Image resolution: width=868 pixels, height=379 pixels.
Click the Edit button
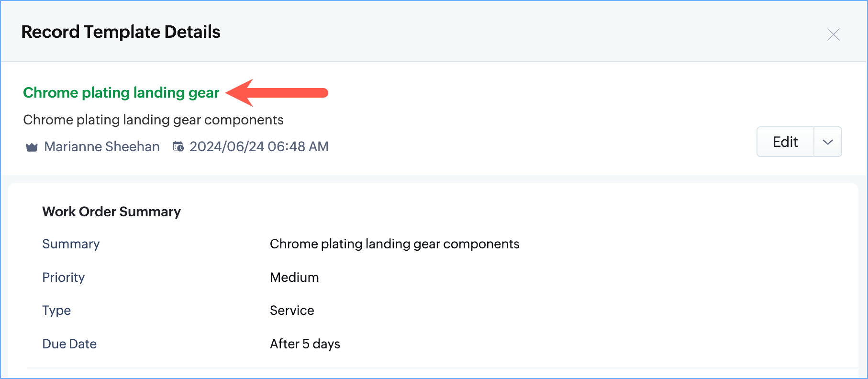(785, 142)
